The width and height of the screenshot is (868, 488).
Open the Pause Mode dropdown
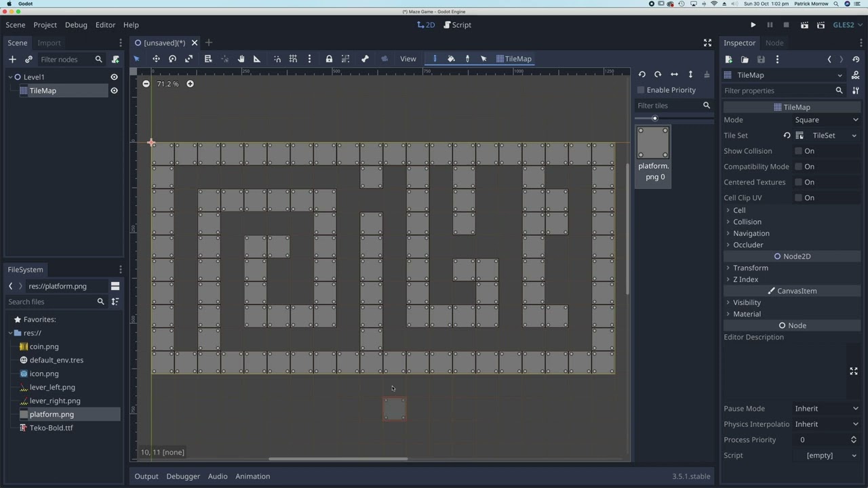827,409
